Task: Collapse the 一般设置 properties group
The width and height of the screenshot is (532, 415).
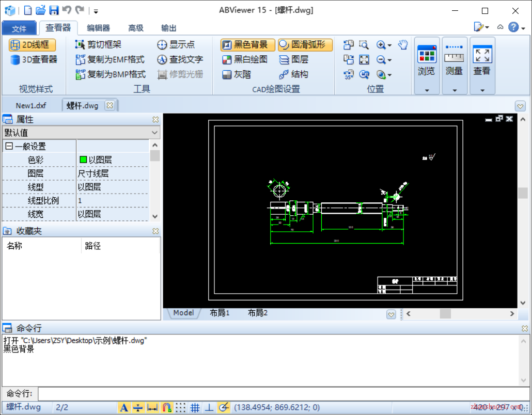Action: (x=9, y=146)
